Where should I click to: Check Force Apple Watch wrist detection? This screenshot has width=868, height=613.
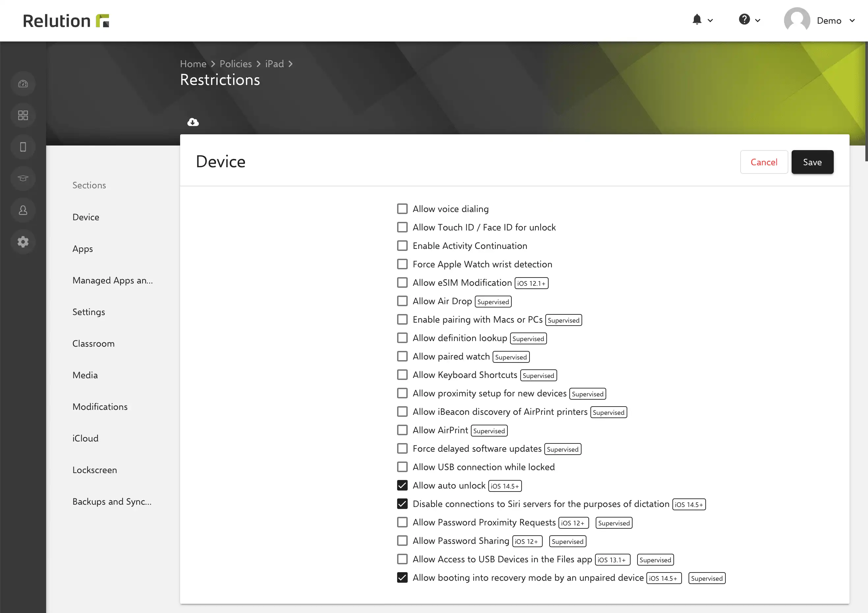(402, 264)
